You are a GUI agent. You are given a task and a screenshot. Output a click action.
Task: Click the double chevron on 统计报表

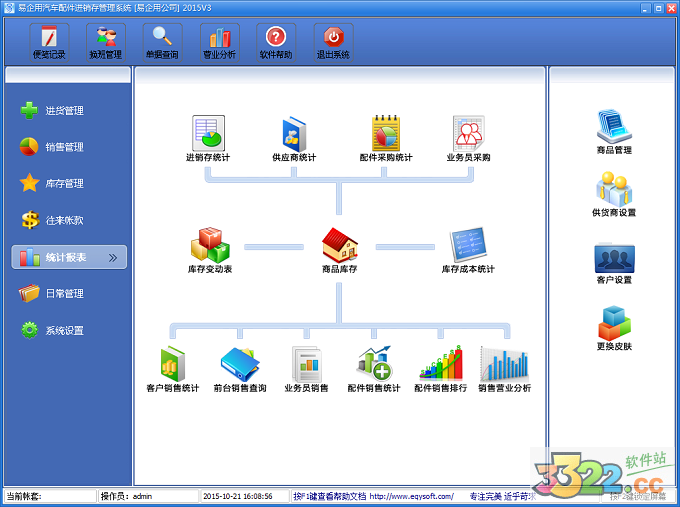coord(113,258)
